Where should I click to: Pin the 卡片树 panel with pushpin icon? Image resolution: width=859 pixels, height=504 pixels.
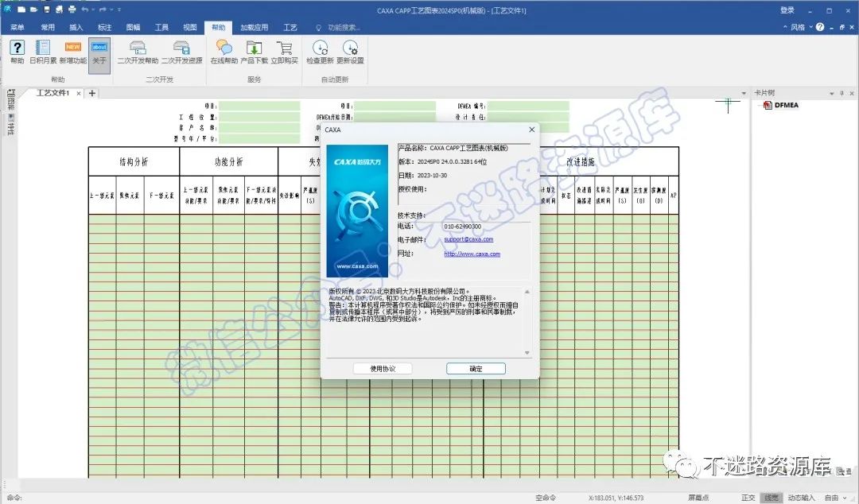pos(842,93)
